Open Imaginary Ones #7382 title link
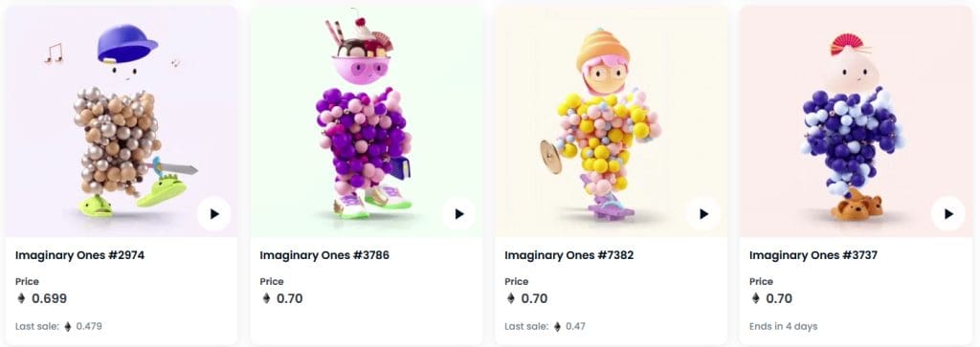The width and height of the screenshot is (980, 347). 568,255
